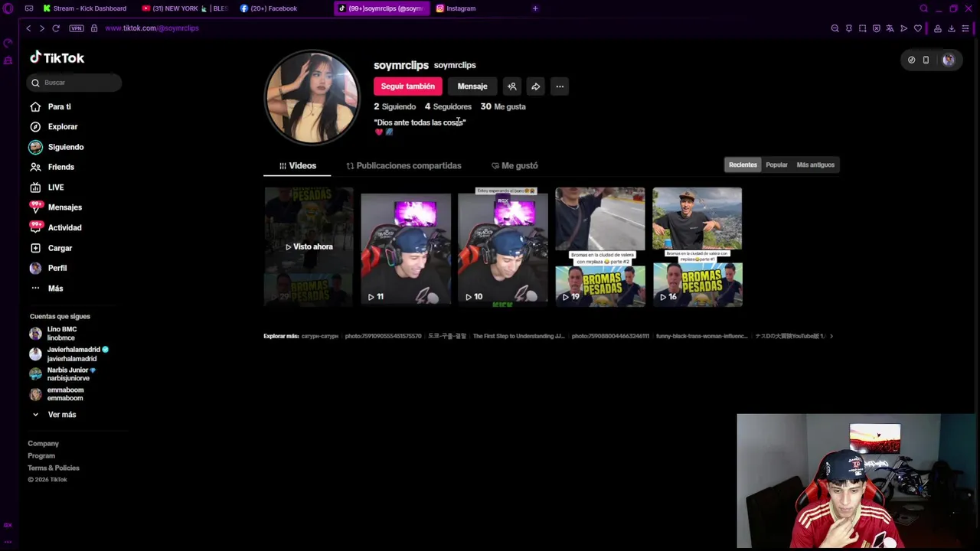
Task: Open the Cargar upload page
Action: [x=51, y=248]
